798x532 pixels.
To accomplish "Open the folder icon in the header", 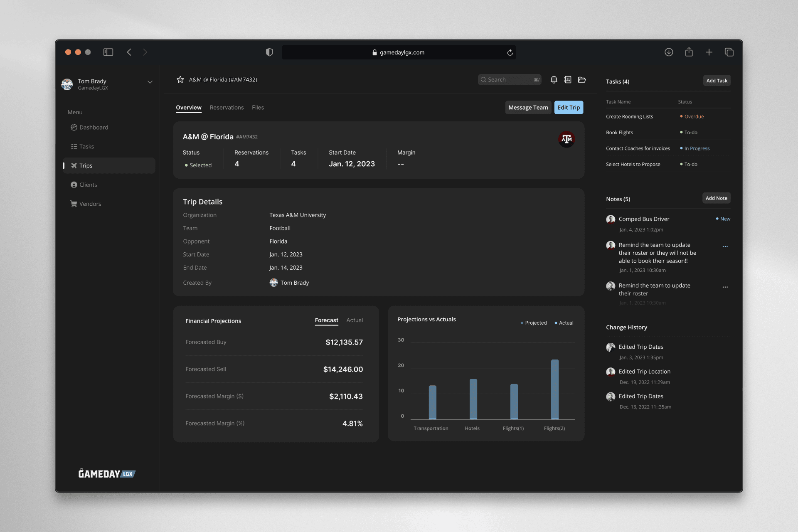I will (582, 79).
